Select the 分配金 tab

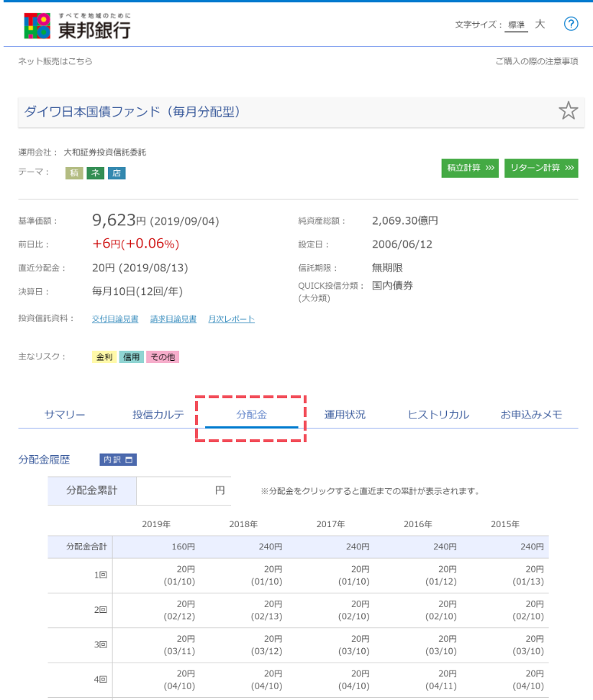click(251, 415)
